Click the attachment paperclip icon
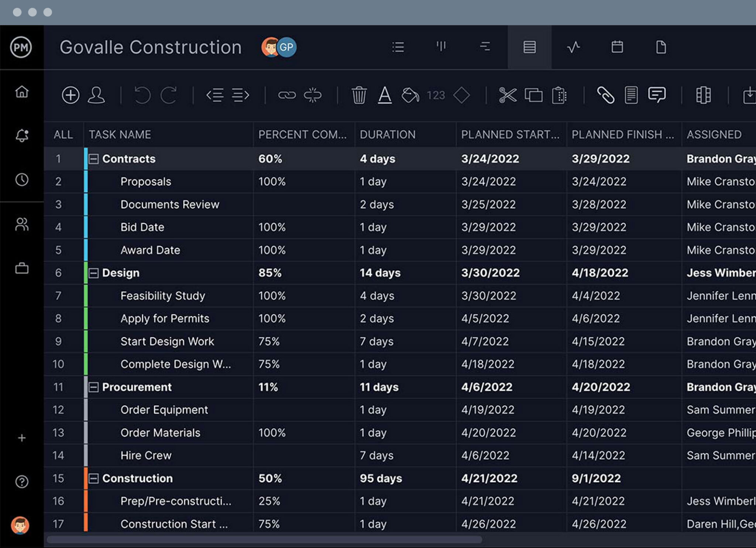This screenshot has width=756, height=548. point(605,95)
